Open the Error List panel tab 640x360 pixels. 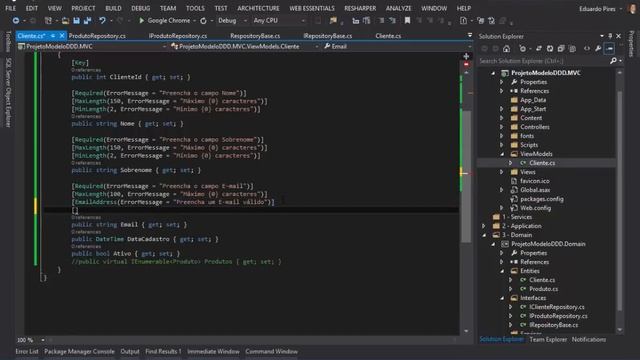pos(27,351)
